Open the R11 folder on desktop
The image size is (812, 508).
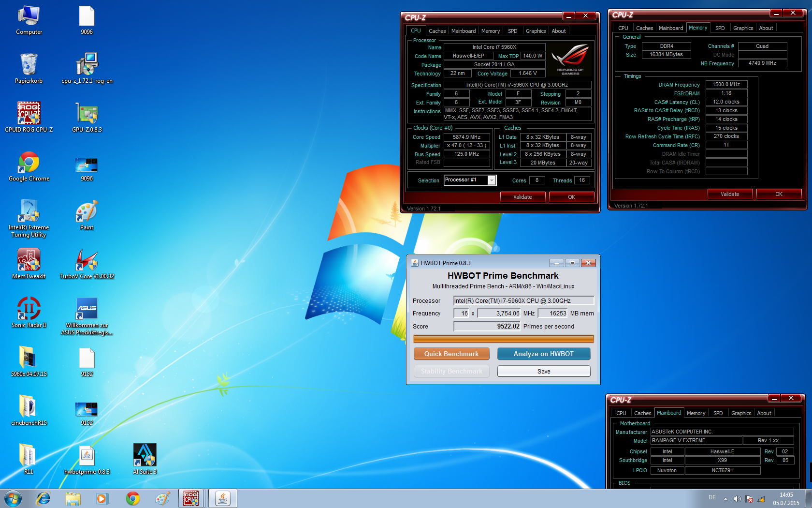pyautogui.click(x=29, y=459)
